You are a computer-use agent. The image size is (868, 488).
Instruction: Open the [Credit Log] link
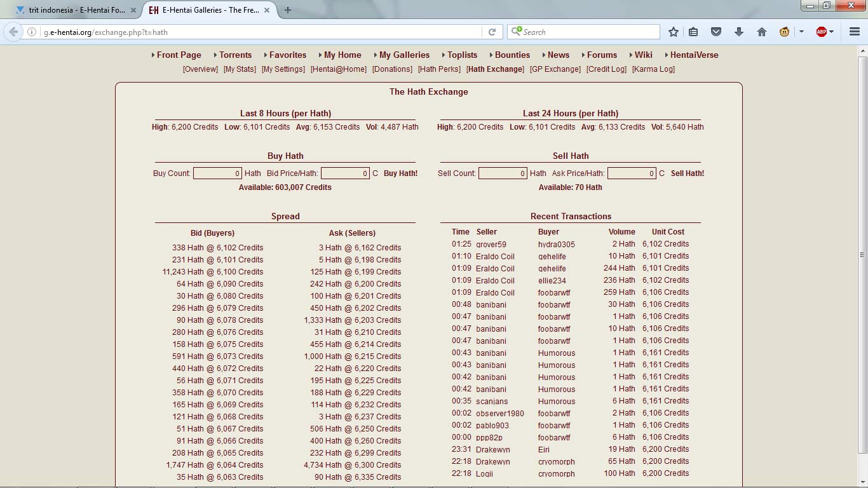(x=606, y=69)
